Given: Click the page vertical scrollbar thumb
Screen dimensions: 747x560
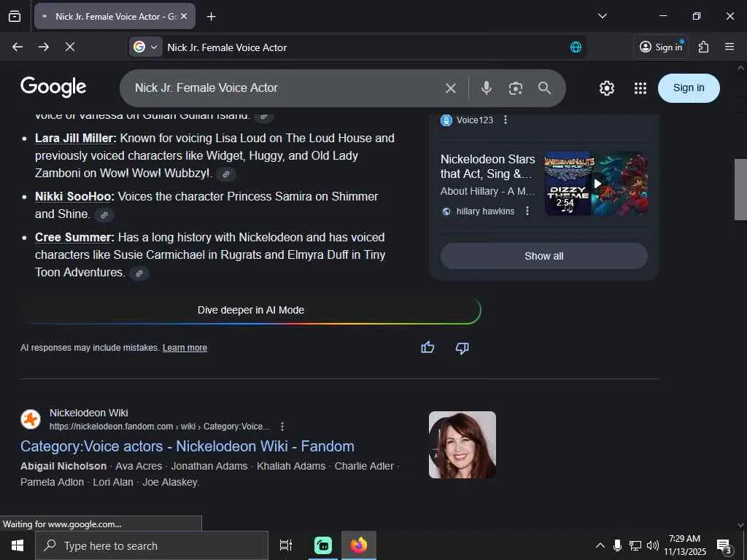Looking at the screenshot, I should pyautogui.click(x=740, y=190).
